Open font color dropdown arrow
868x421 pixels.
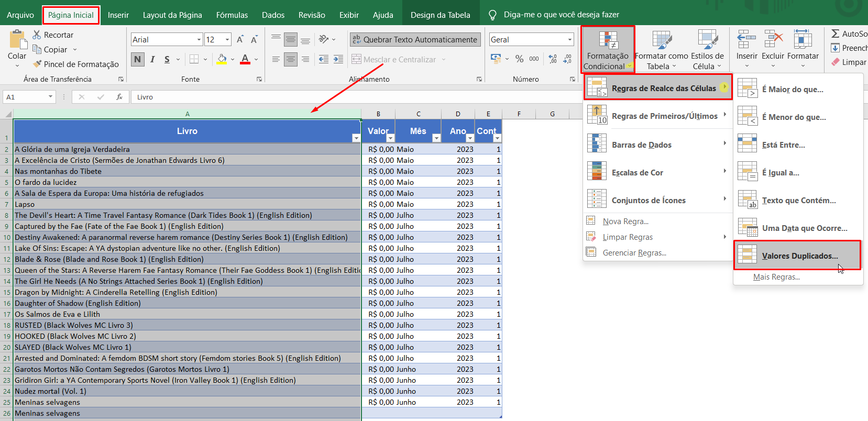(x=256, y=59)
